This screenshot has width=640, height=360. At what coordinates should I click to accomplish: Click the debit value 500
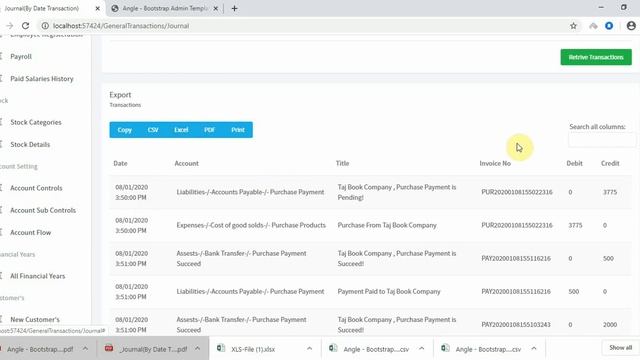pos(573,291)
